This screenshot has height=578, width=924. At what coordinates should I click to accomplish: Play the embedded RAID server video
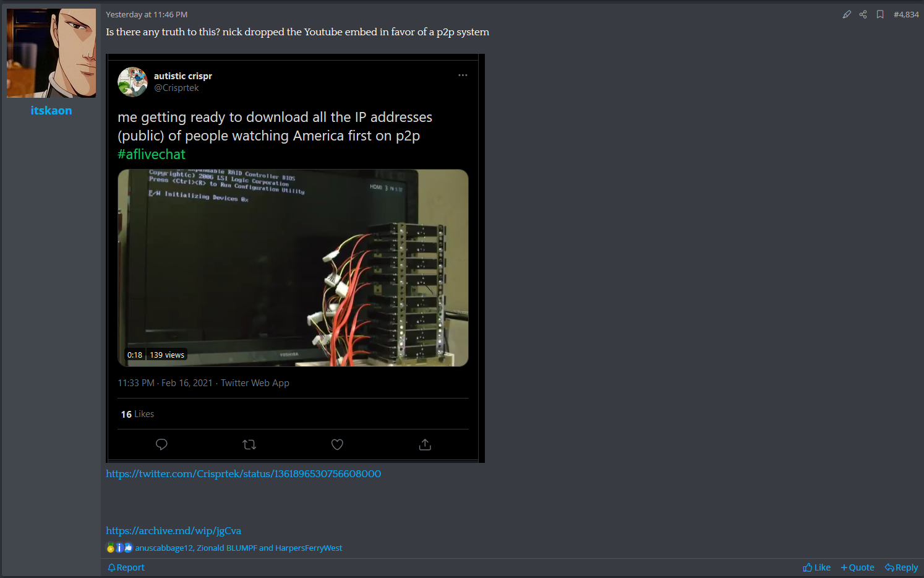pos(293,267)
